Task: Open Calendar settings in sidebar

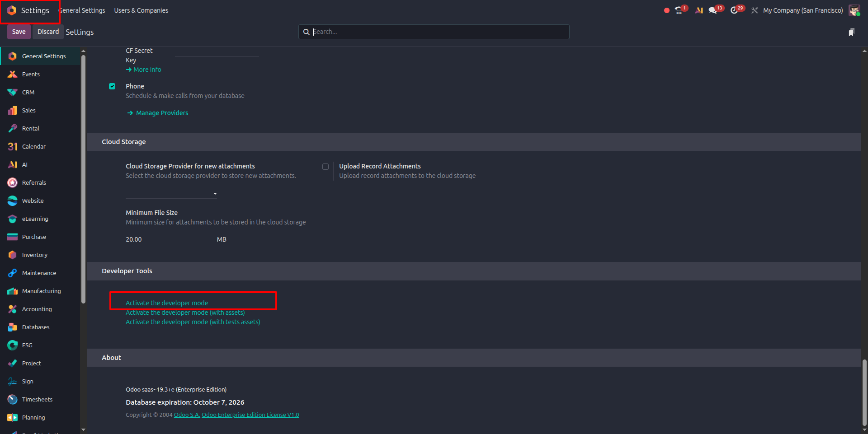Action: pyautogui.click(x=40, y=146)
